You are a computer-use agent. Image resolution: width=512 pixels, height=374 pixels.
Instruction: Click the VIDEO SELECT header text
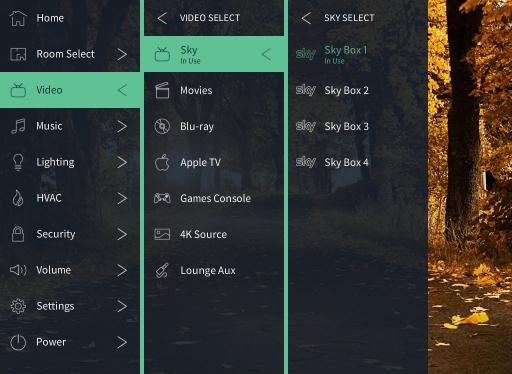(210, 18)
